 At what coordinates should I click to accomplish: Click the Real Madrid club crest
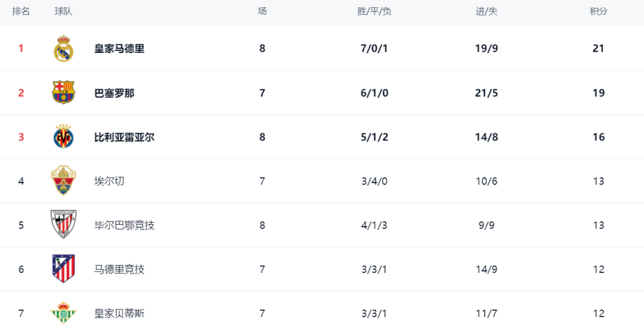coord(64,49)
